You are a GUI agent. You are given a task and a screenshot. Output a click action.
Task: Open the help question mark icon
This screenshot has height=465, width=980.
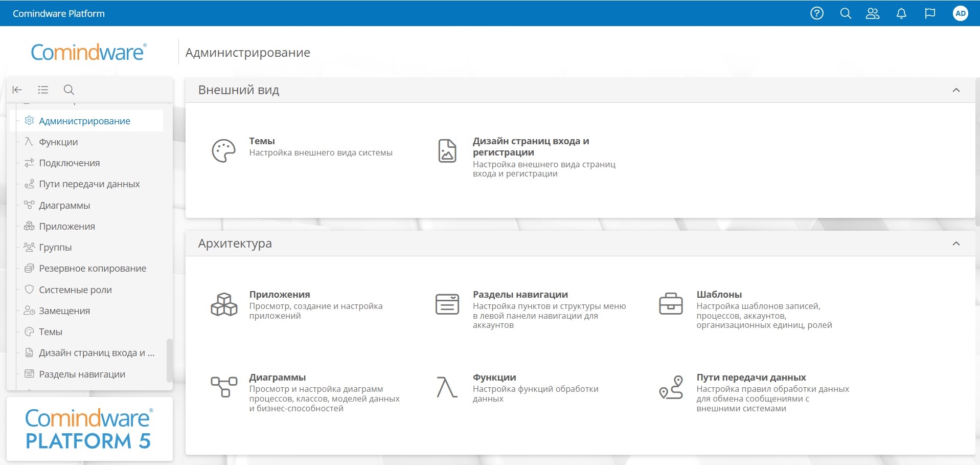pyautogui.click(x=817, y=13)
